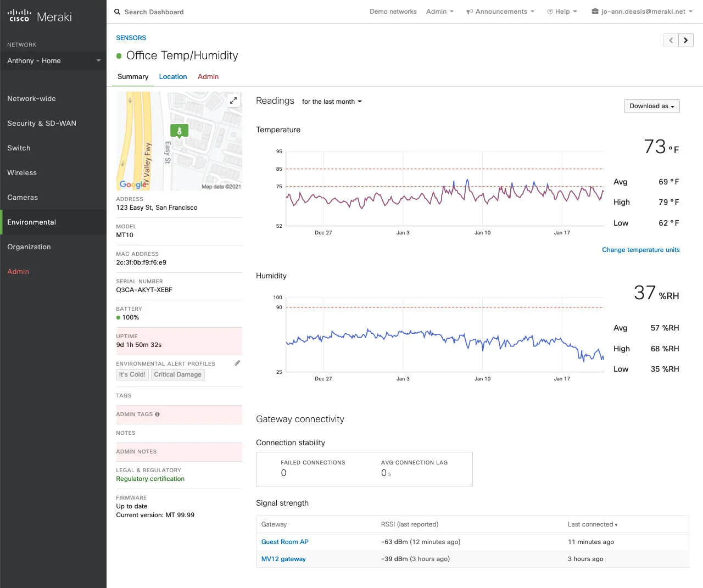Click the green sensor map marker

pos(179,131)
